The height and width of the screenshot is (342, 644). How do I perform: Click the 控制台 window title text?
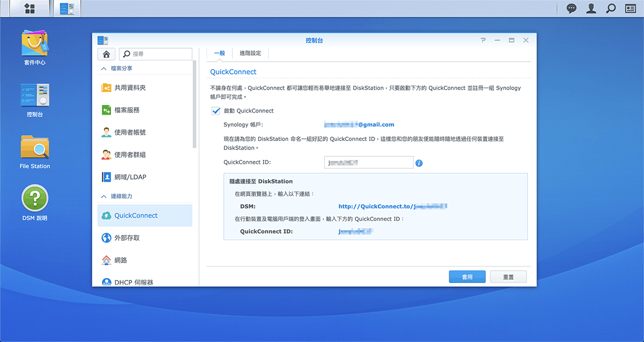(314, 40)
